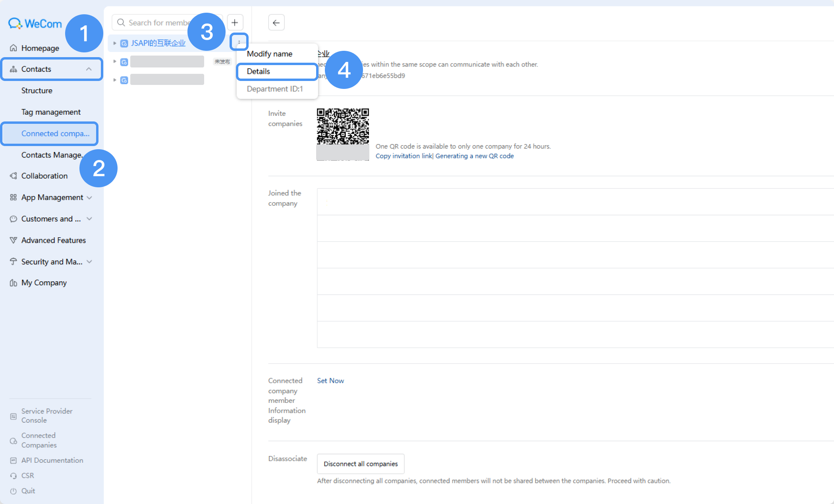Open Contacts Management item
834x504 pixels.
(x=52, y=155)
